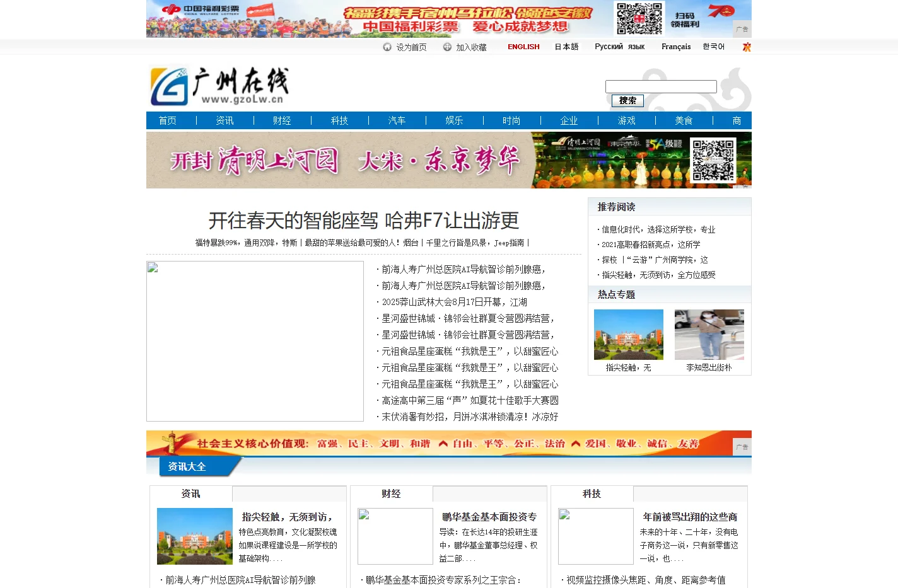Open bold 指尖轻触，无须到访 article title
This screenshot has width=898, height=588.
click(288, 517)
